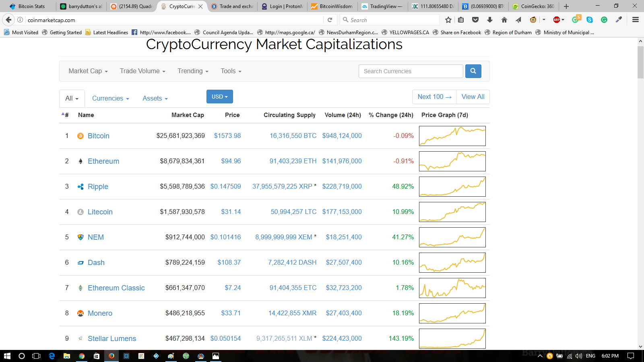Open the Ethereum Classic link

(x=116, y=288)
